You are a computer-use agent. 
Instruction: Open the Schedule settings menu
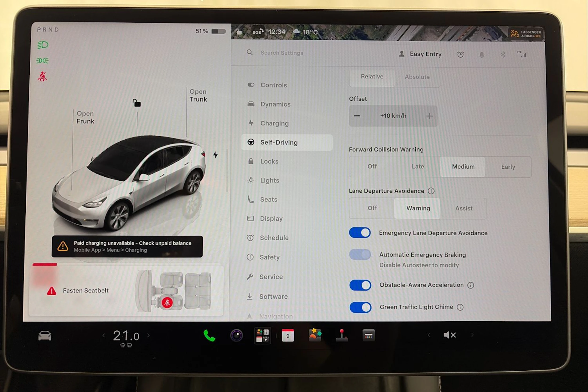click(x=287, y=238)
